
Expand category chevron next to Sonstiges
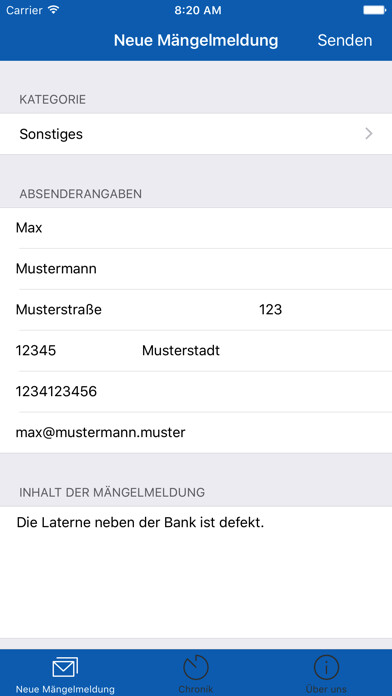coord(368,134)
